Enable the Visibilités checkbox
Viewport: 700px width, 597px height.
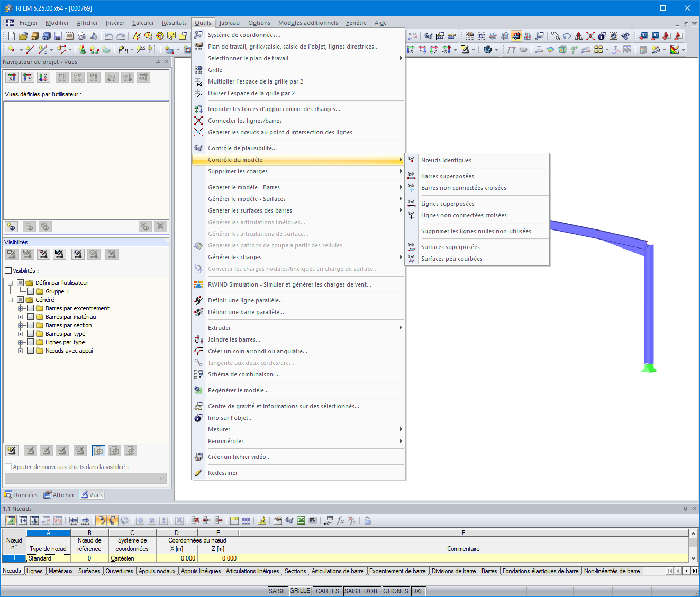click(9, 270)
